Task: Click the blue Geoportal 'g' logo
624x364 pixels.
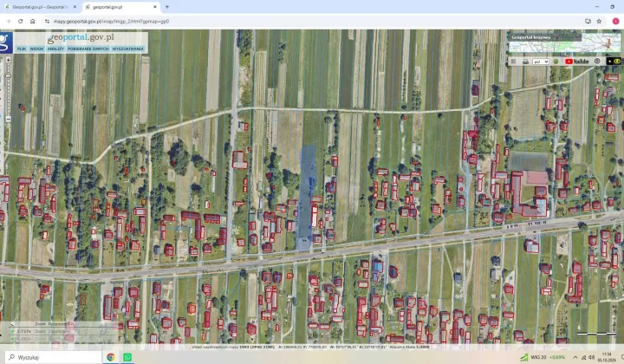Action: (5, 42)
